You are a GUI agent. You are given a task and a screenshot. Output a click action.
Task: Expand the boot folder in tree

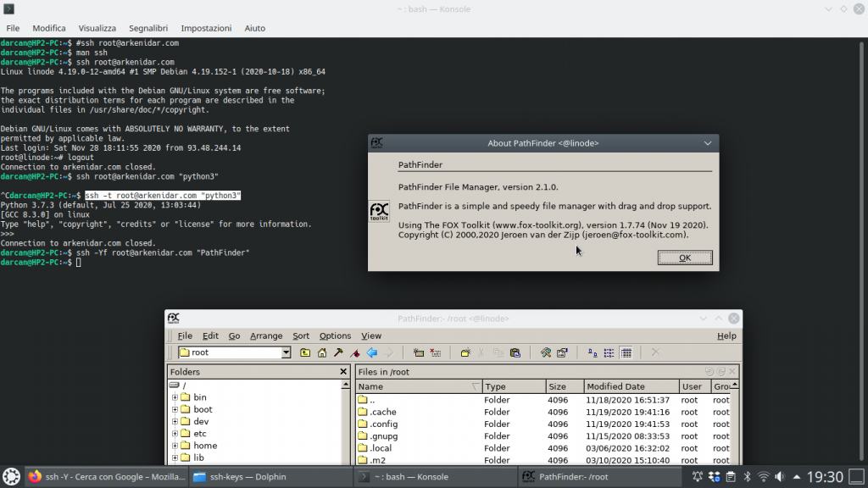click(x=175, y=409)
